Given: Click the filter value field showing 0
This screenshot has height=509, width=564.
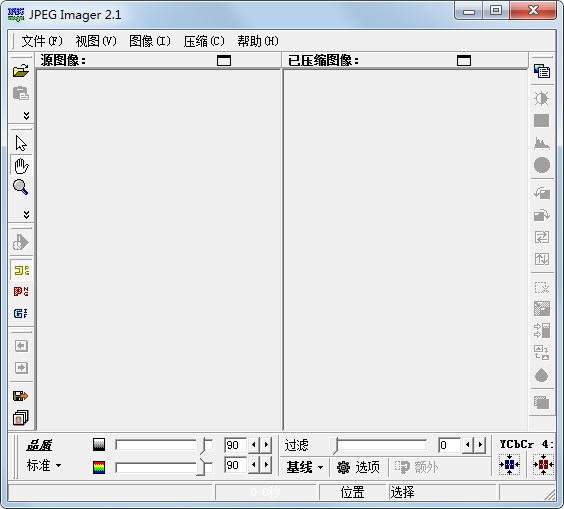Looking at the screenshot, I should pos(449,445).
